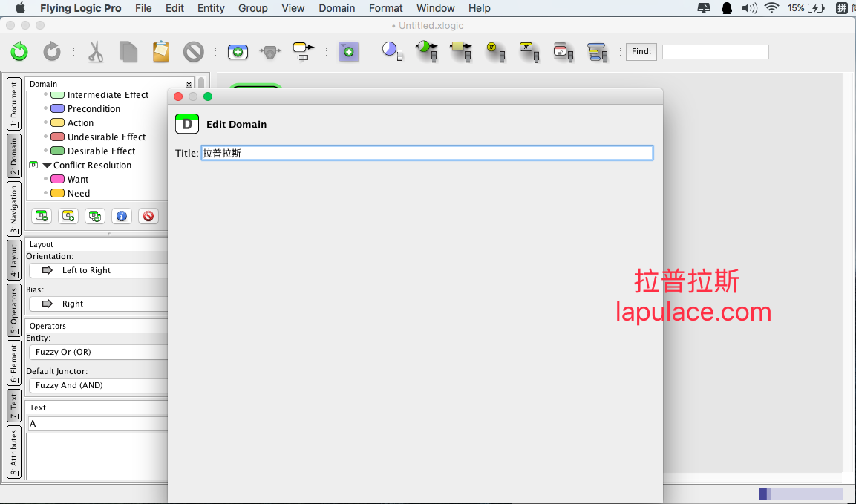The height and width of the screenshot is (504, 856).
Task: Toggle the square Note Numbers icon
Action: (529, 51)
